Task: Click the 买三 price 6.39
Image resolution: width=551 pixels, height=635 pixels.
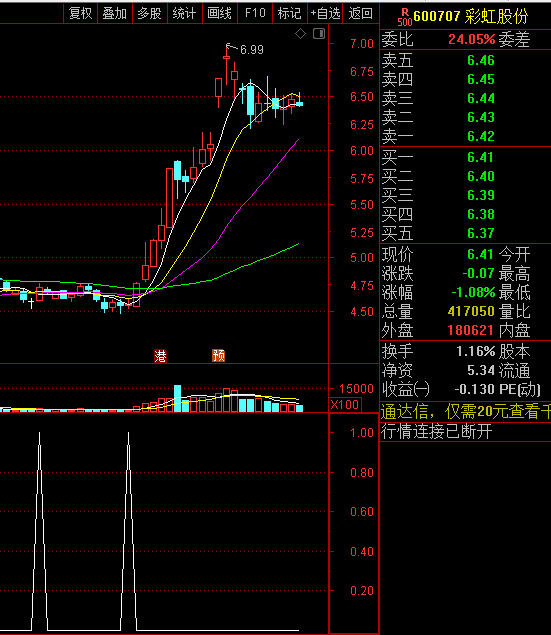Action: (481, 195)
